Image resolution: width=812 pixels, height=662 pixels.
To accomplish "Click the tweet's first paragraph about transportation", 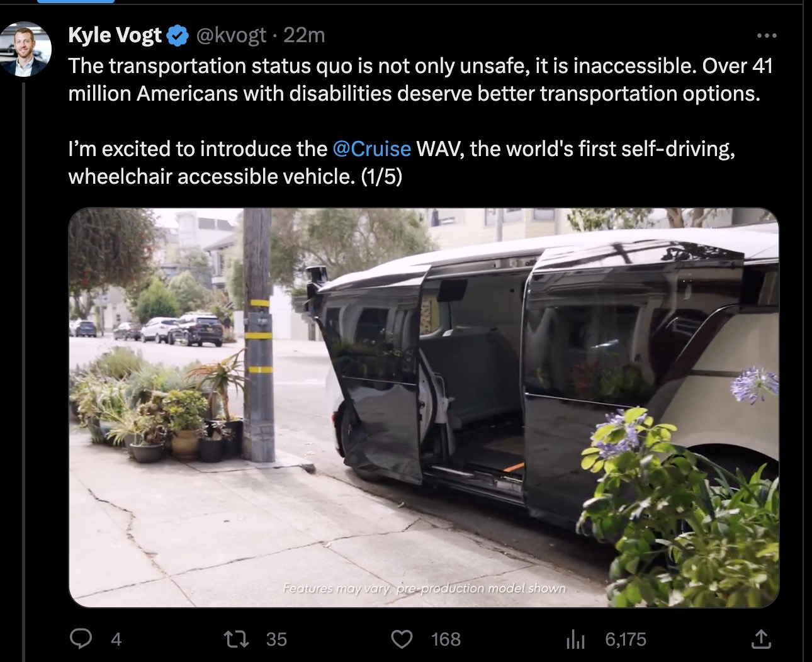I will (415, 79).
